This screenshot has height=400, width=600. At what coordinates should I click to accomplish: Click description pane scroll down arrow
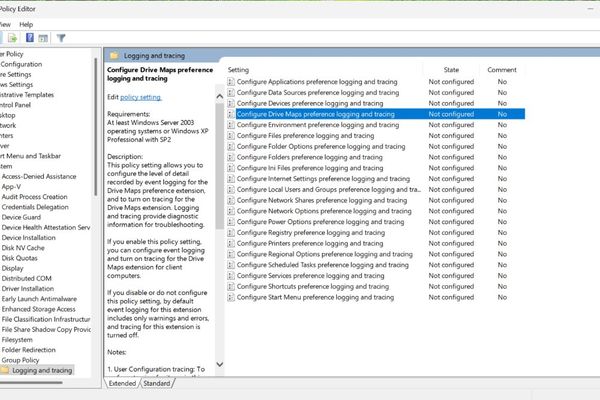tap(220, 364)
